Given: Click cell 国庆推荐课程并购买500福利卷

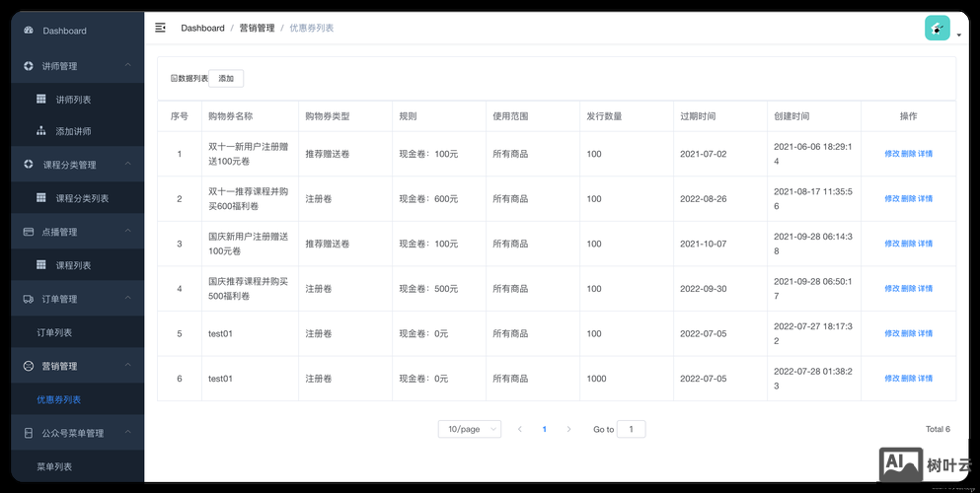Looking at the screenshot, I should click(x=248, y=288).
